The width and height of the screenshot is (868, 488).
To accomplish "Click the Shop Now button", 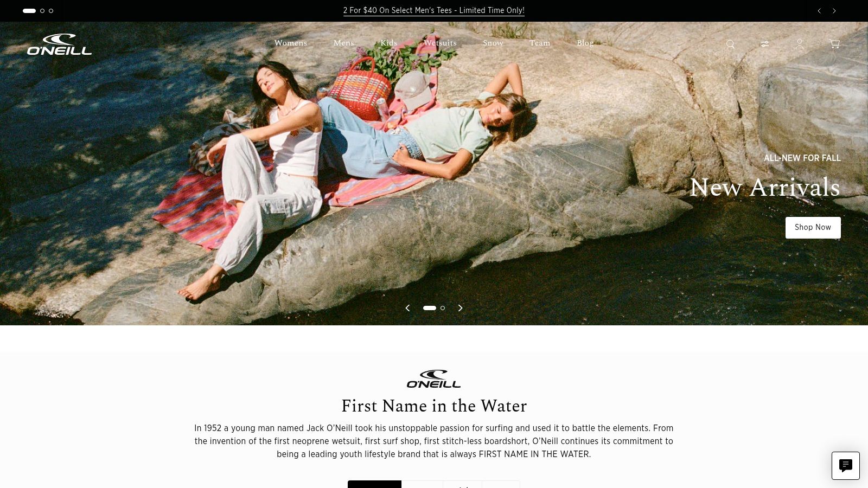I will tap(813, 228).
